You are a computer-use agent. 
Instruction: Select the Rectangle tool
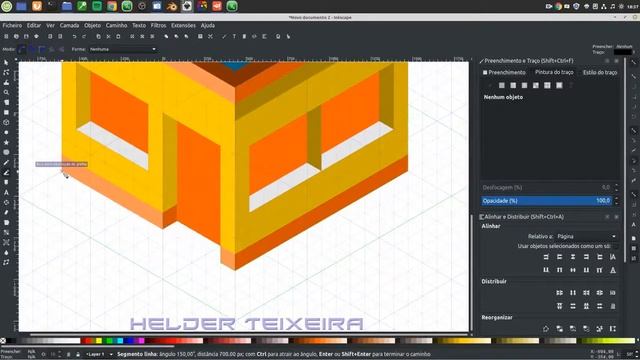coord(6,113)
